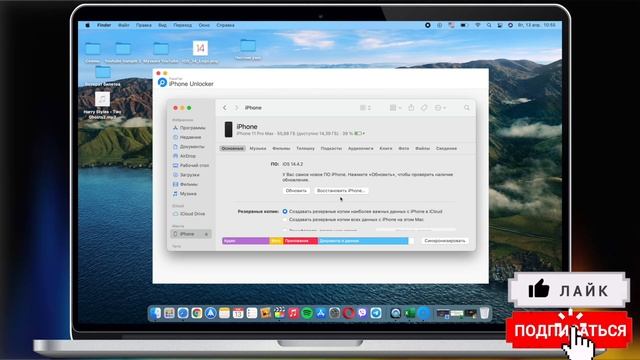Select backup to this Mac radio option
The width and height of the screenshot is (640, 360).
(285, 220)
